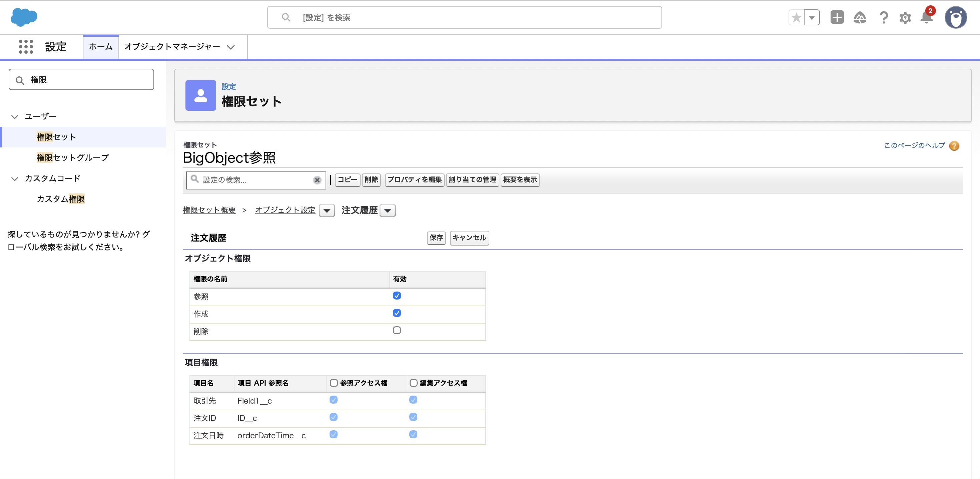Focus the [設定] を検索 global search field
Screen dimensions: 980x479
(464, 17)
